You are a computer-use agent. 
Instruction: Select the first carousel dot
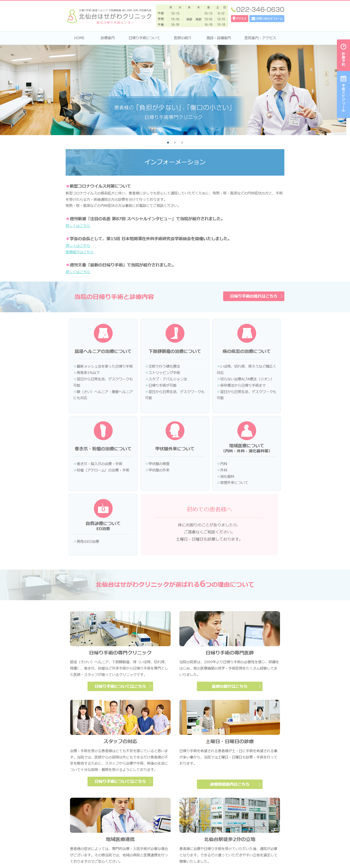(168, 143)
